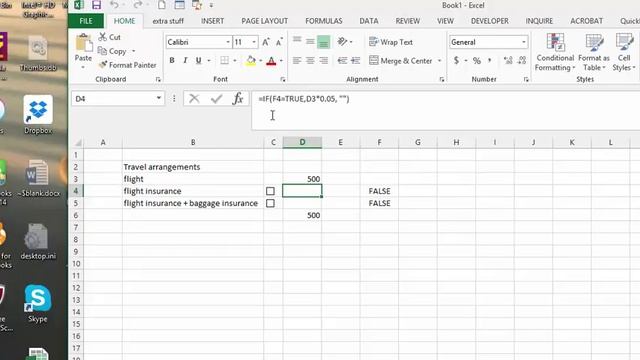This screenshot has height=360, width=640.
Task: Select cell containing 'Travel arrangements'
Action: point(193,167)
